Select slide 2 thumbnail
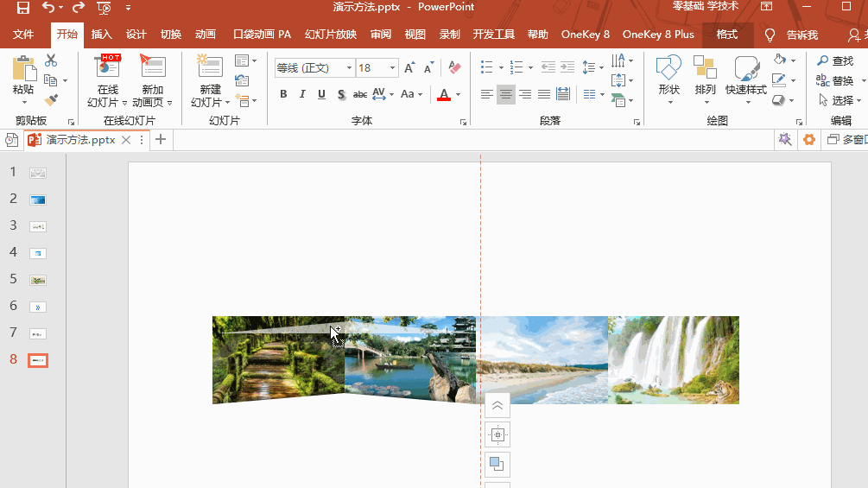This screenshot has height=488, width=868. pyautogui.click(x=38, y=200)
